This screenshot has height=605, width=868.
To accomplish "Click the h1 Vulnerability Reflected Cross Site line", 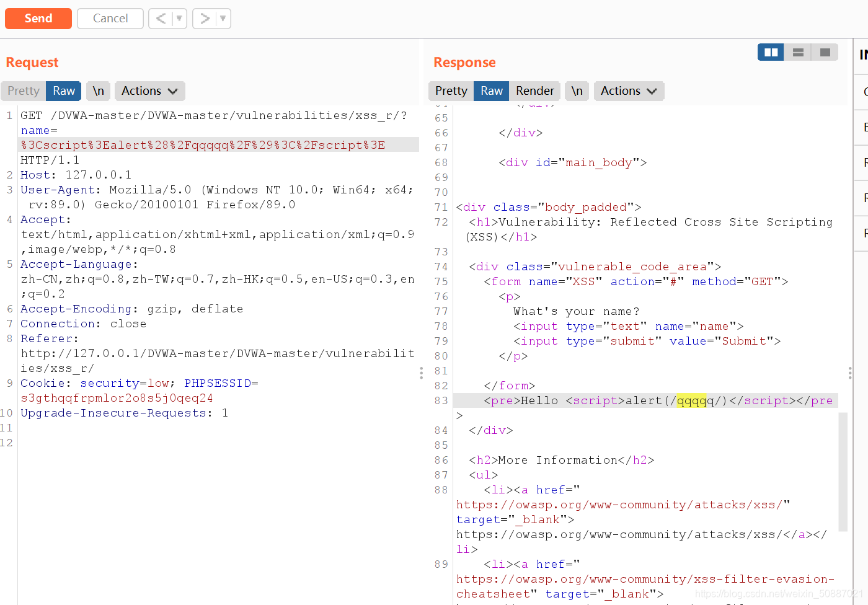I will pyautogui.click(x=650, y=222).
